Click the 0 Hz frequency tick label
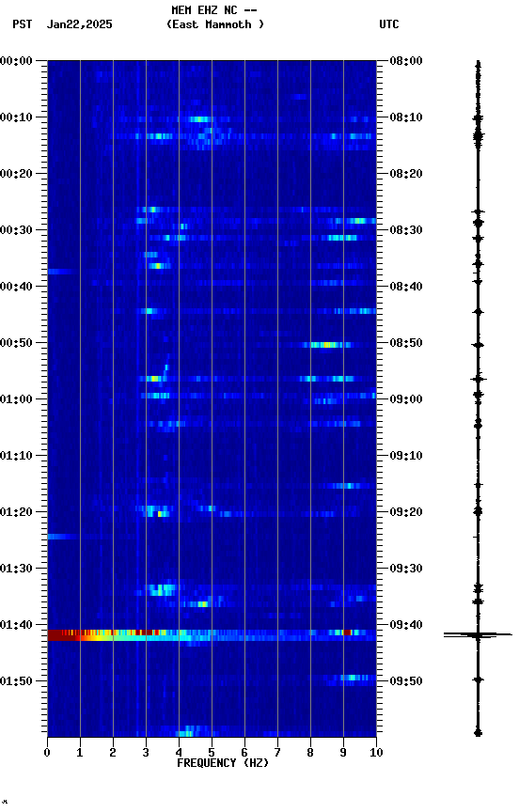 tap(47, 753)
